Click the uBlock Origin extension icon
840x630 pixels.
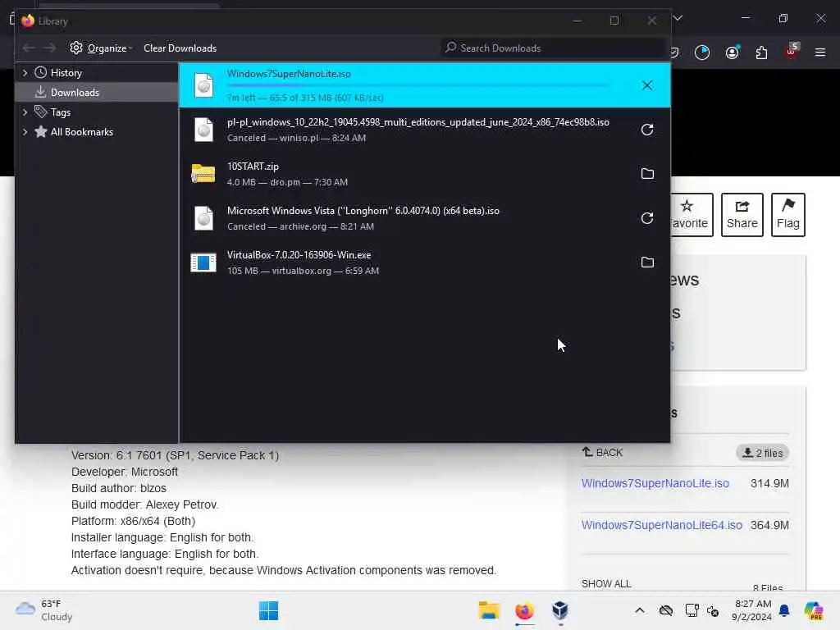pyautogui.click(x=792, y=52)
